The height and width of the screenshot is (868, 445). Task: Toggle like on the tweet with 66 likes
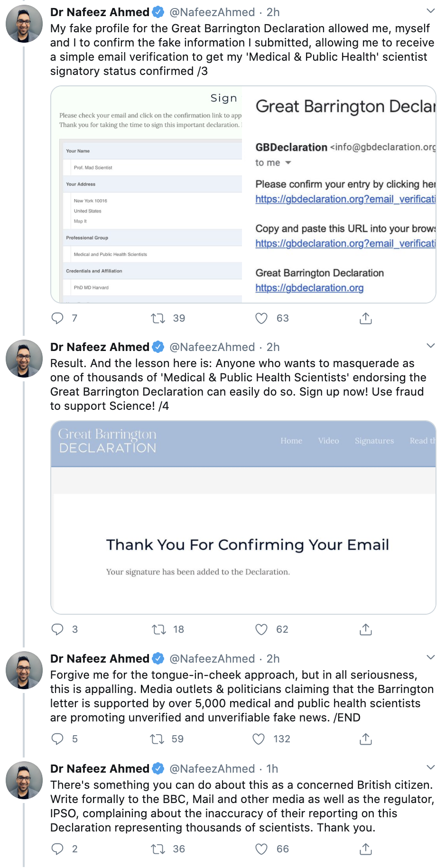click(261, 849)
